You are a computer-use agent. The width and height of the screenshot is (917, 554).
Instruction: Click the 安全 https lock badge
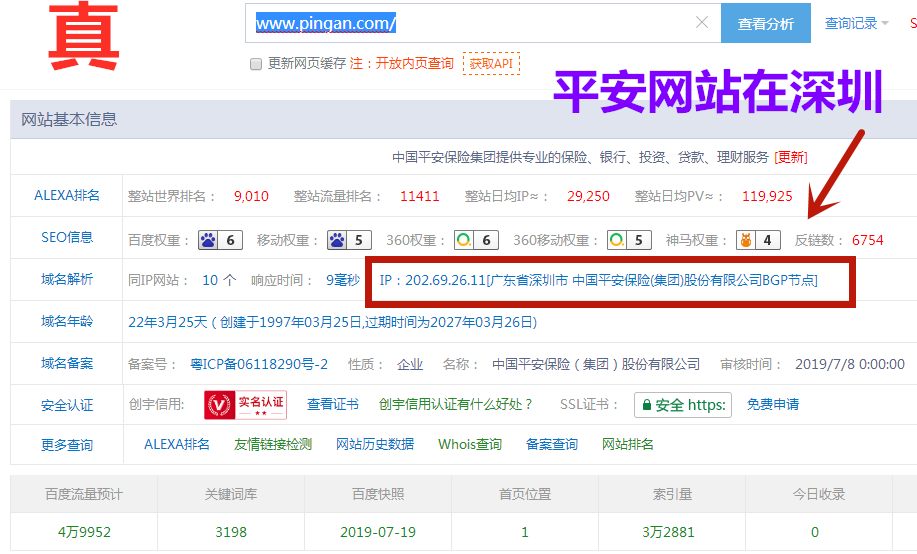tap(682, 405)
